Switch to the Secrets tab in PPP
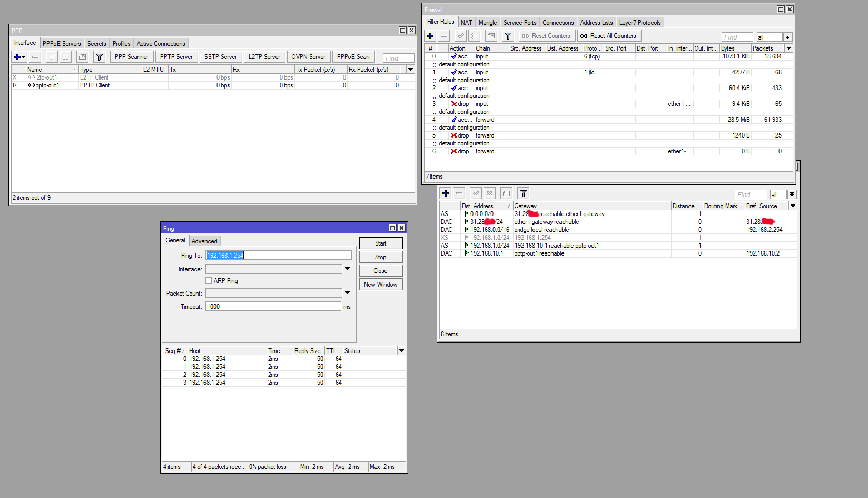This screenshot has height=498, width=868. pos(96,44)
